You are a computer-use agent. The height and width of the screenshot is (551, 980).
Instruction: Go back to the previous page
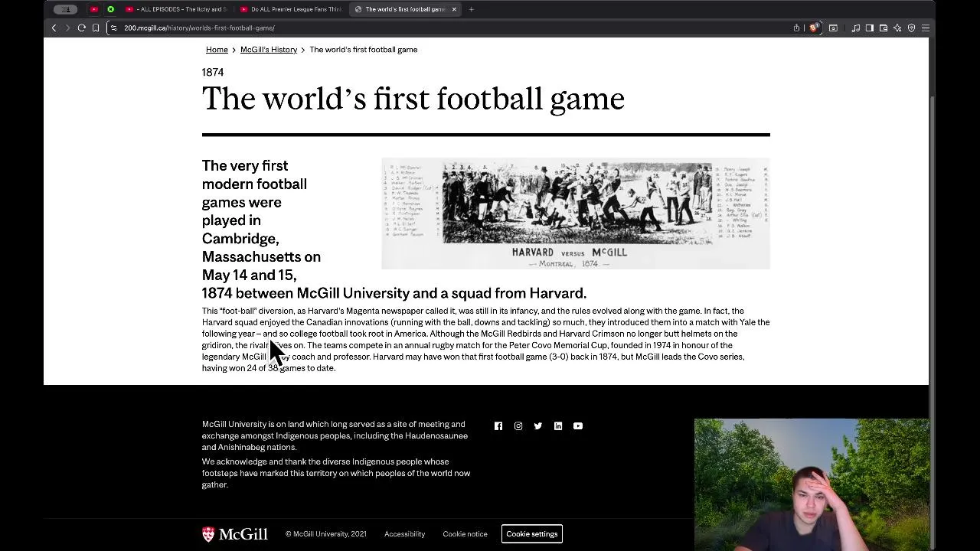[x=54, y=28]
